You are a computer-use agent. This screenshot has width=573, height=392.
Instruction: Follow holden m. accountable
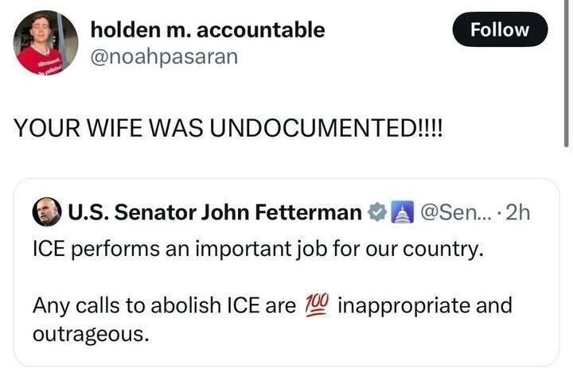pyautogui.click(x=500, y=30)
